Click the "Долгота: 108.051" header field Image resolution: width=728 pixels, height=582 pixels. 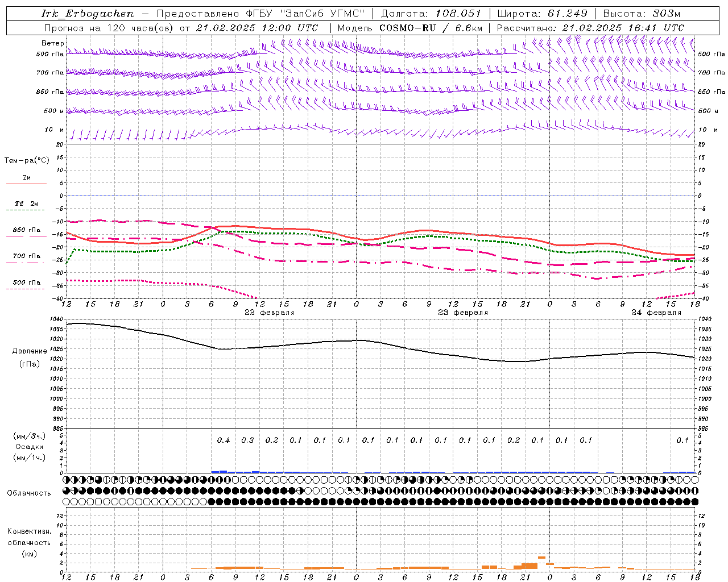431,14
